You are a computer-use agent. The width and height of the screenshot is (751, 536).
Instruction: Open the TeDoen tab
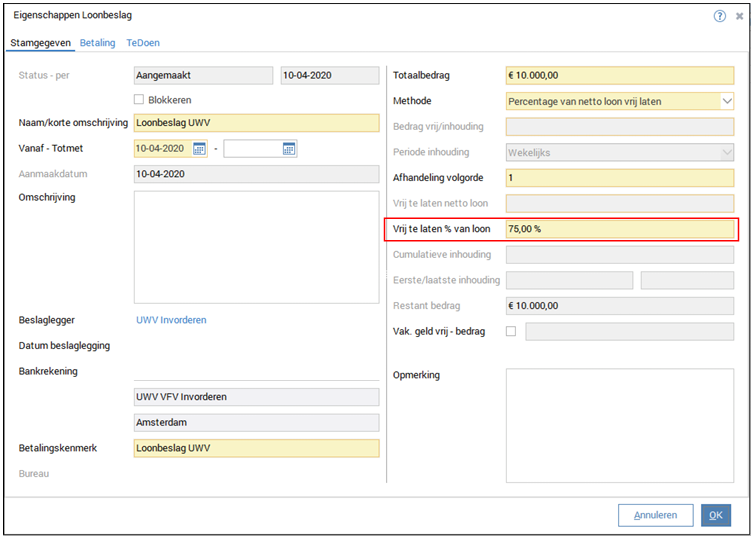pos(143,43)
